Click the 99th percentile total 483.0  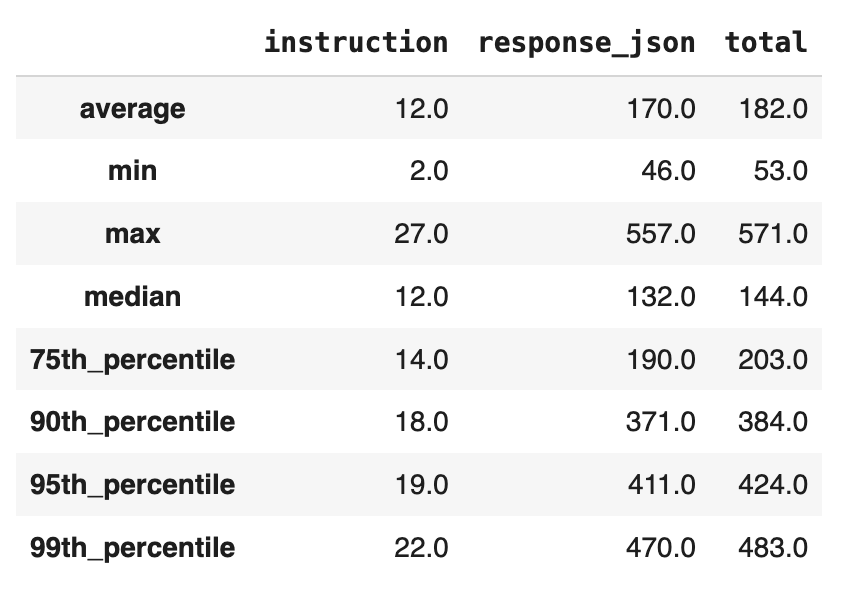[773, 548]
